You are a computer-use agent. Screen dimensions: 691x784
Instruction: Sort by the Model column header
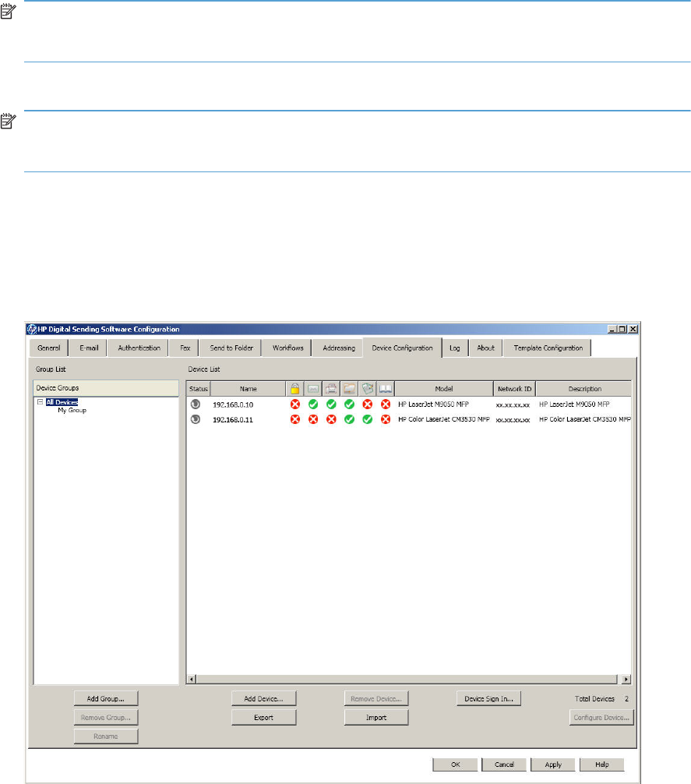[444, 389]
